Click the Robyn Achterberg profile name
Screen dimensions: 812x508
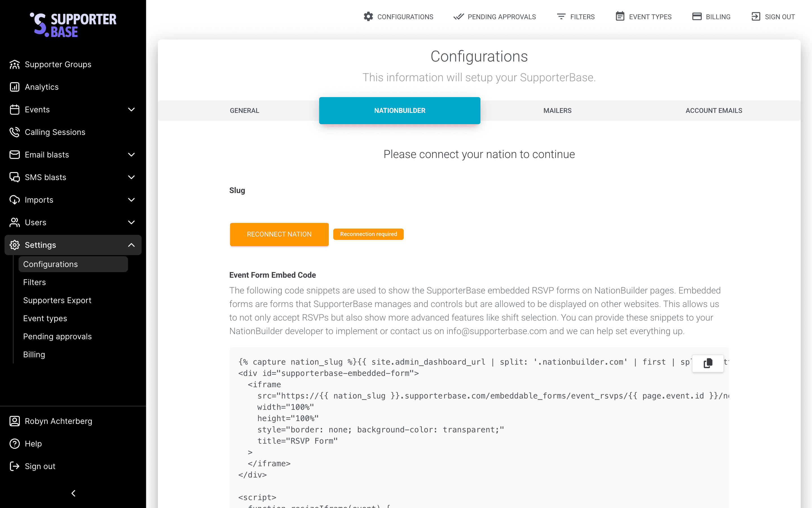pos(58,421)
